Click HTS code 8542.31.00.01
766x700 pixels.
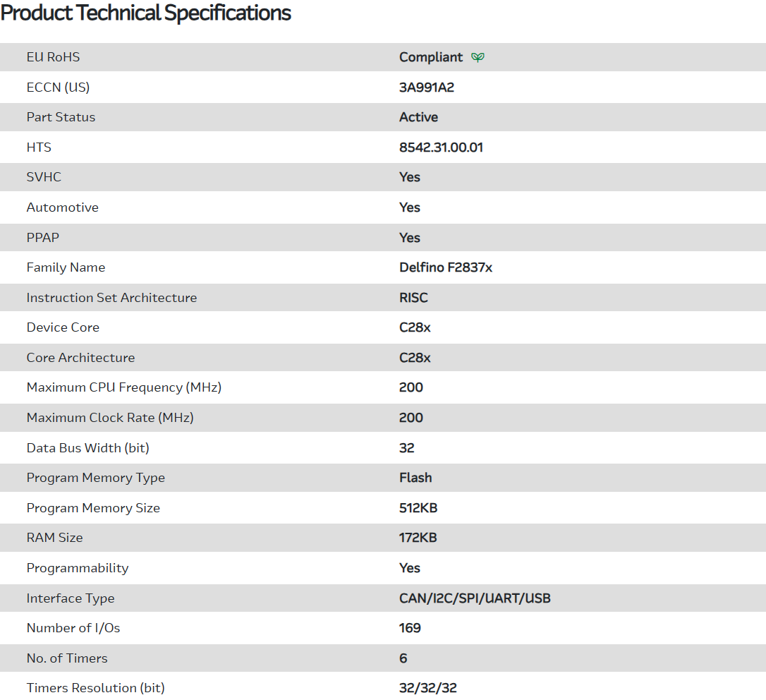pyautogui.click(x=441, y=147)
